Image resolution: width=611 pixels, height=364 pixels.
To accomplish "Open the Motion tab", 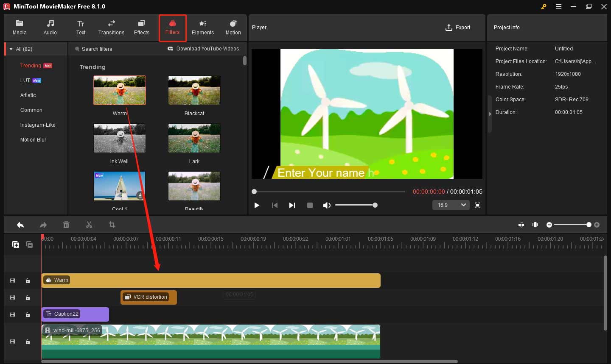I will [x=233, y=28].
